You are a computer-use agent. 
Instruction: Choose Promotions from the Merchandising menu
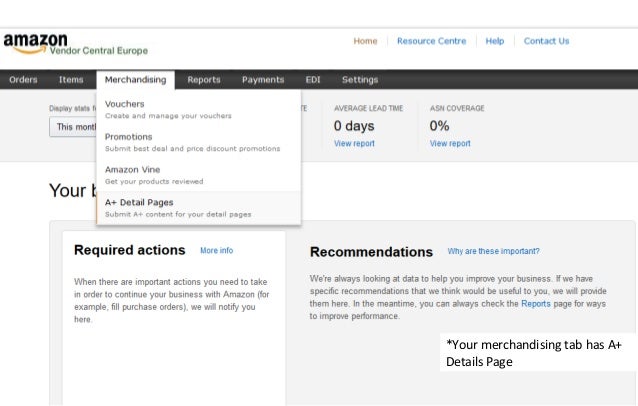(x=199, y=142)
